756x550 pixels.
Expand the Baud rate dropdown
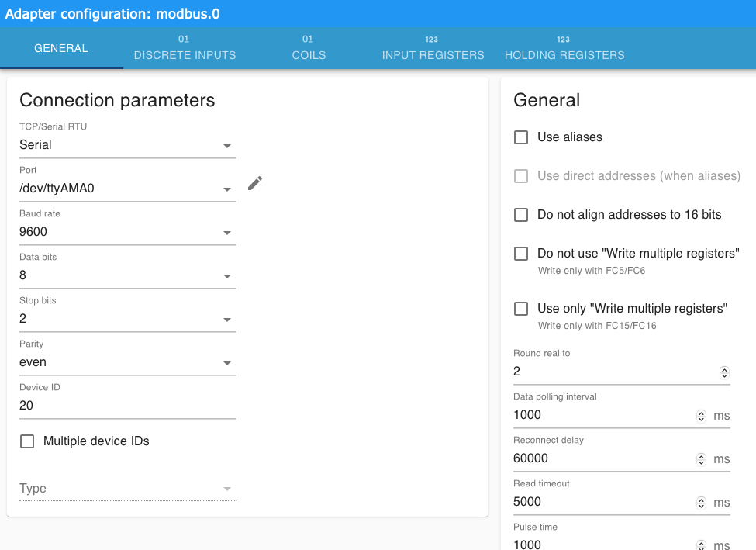click(x=128, y=232)
